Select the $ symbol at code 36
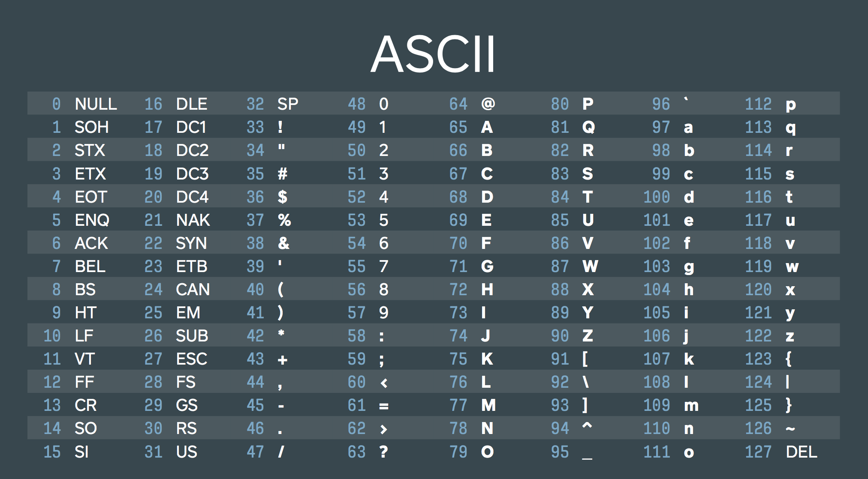The height and width of the screenshot is (479, 868). (282, 197)
